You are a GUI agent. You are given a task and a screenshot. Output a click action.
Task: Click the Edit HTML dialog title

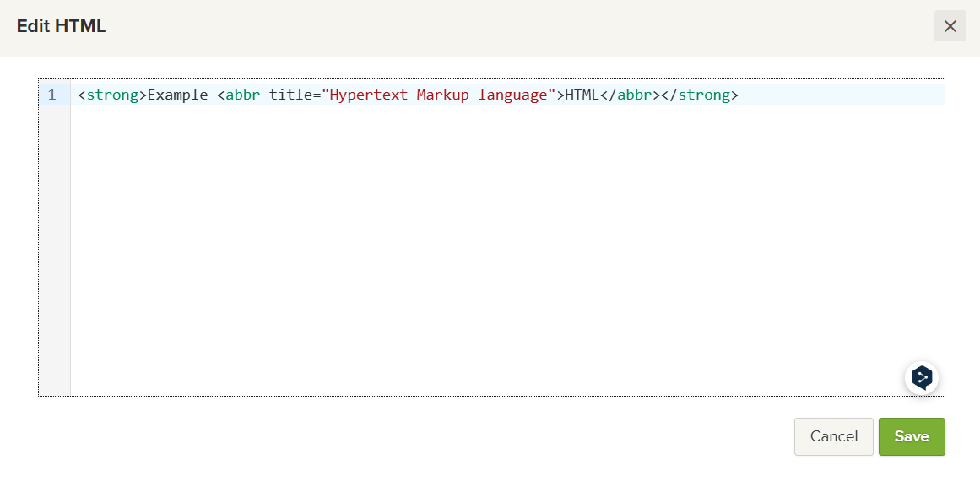pyautogui.click(x=62, y=26)
